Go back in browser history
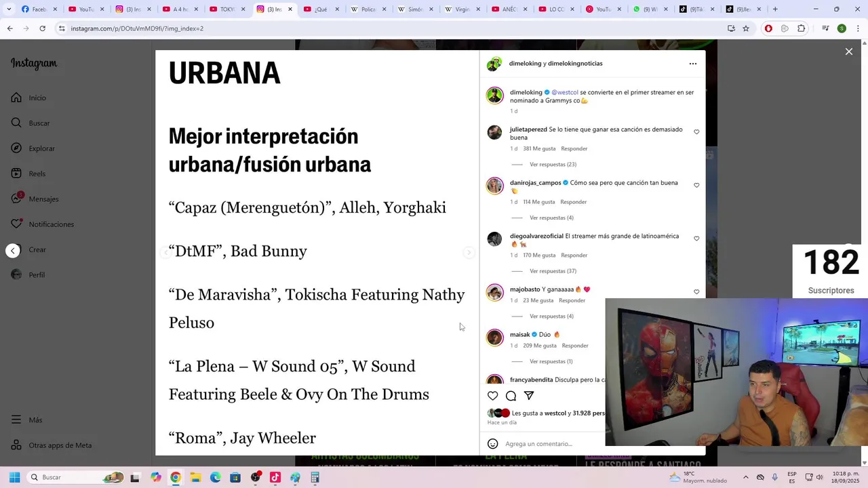The width and height of the screenshot is (868, 488). (9, 28)
